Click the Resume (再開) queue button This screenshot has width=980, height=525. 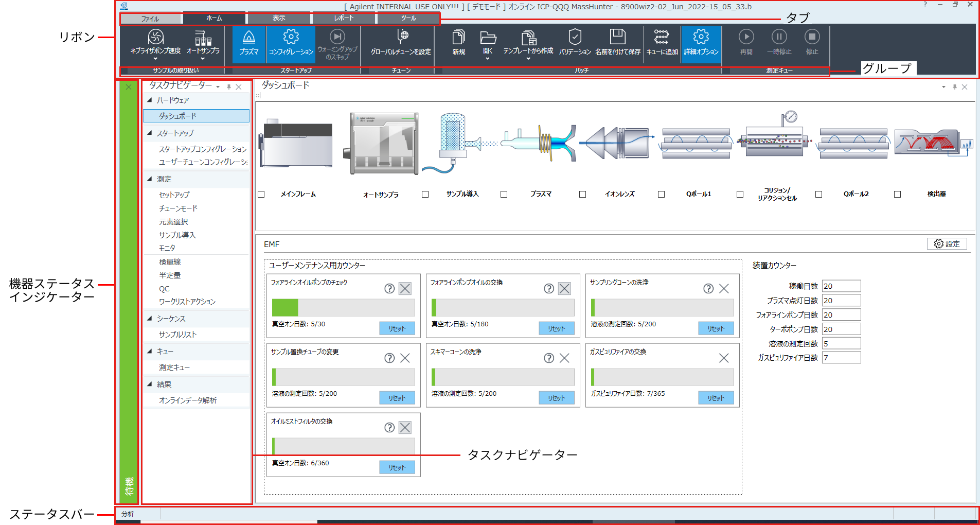(x=746, y=37)
